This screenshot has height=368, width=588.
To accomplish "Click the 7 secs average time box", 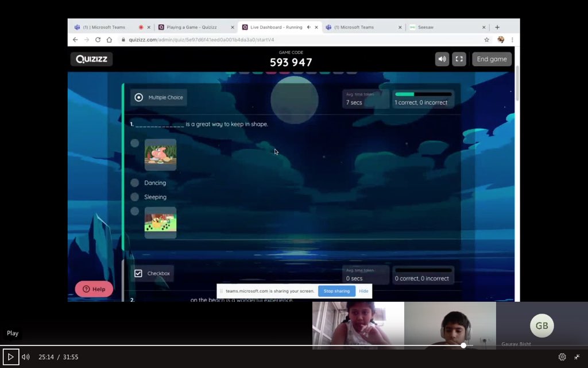I will pos(366,99).
